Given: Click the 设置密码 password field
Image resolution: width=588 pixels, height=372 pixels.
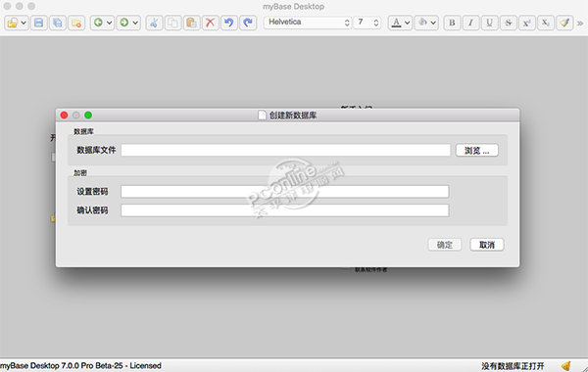Looking at the screenshot, I should pyautogui.click(x=284, y=192).
